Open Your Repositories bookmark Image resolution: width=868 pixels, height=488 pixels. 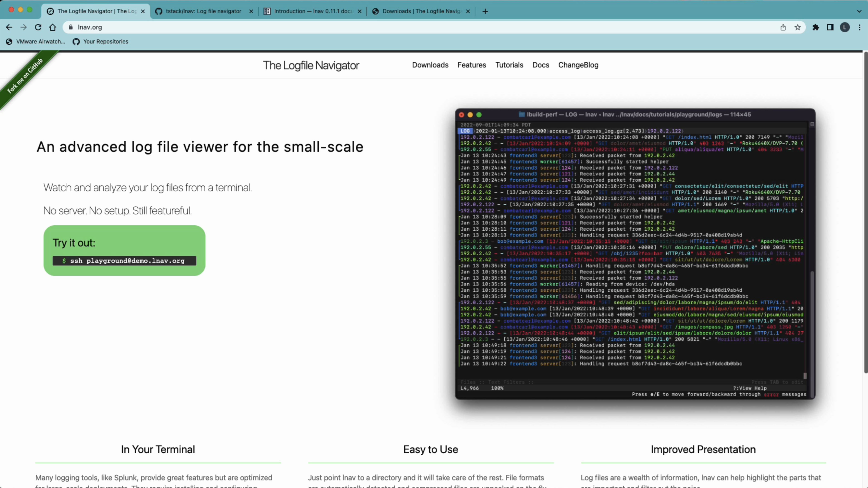pos(100,41)
